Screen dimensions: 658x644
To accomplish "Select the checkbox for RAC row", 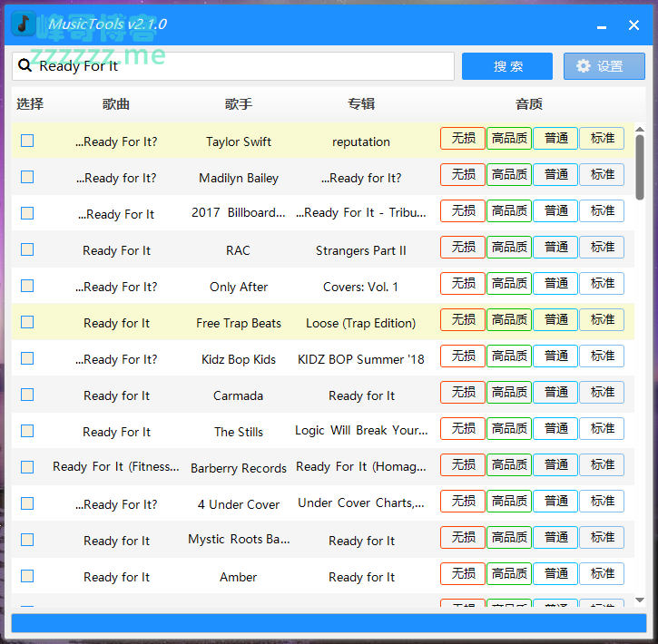I will (x=27, y=249).
